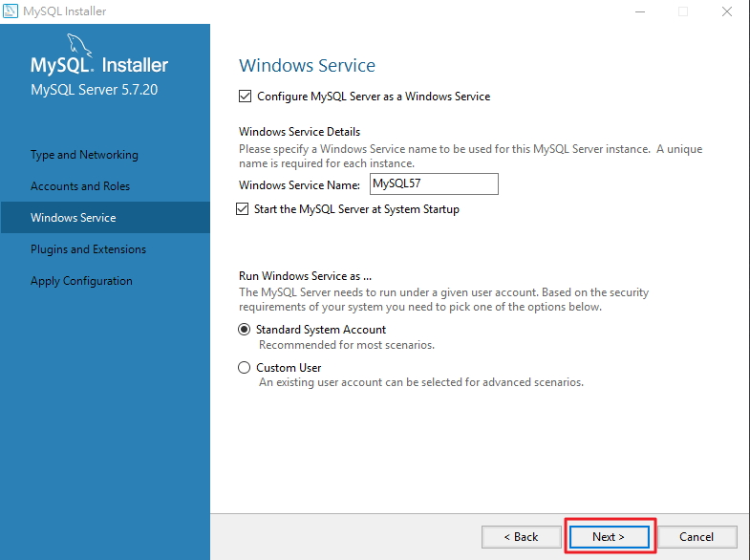Click the Next button
750x560 pixels.
tap(609, 537)
